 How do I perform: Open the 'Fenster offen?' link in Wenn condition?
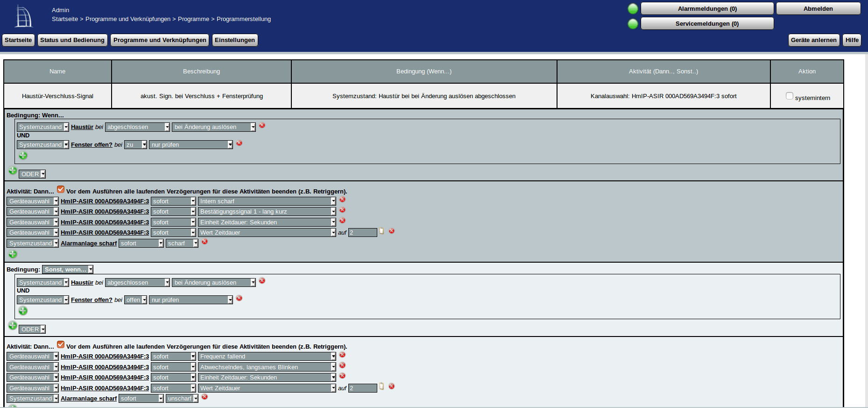click(92, 145)
